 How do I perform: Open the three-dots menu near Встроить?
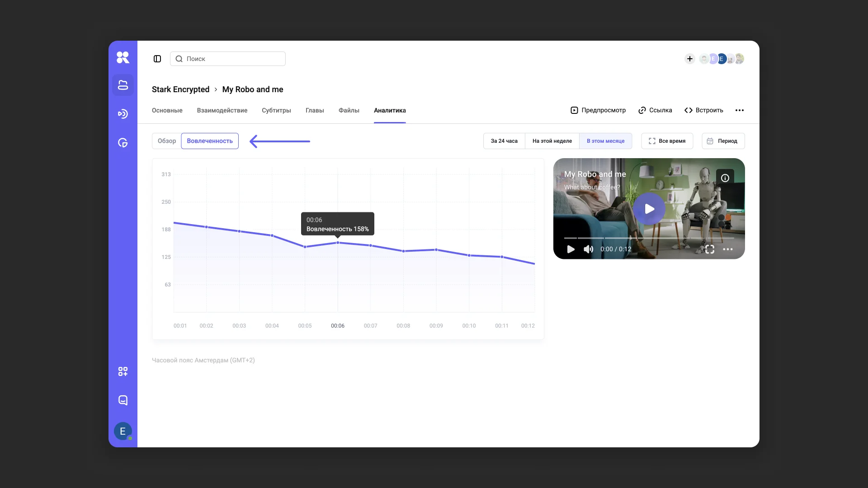(739, 110)
